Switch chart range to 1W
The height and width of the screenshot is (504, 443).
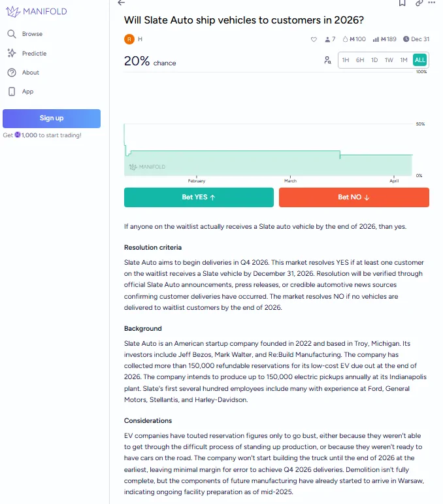coord(389,60)
